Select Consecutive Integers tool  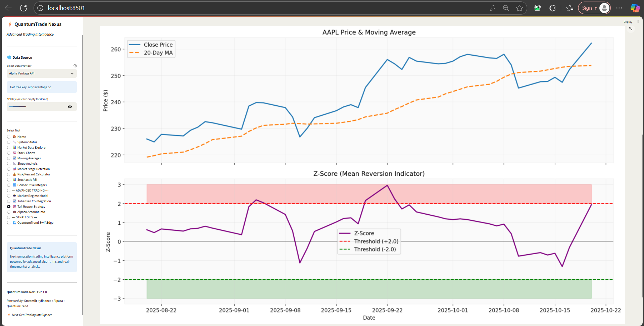click(x=27, y=185)
